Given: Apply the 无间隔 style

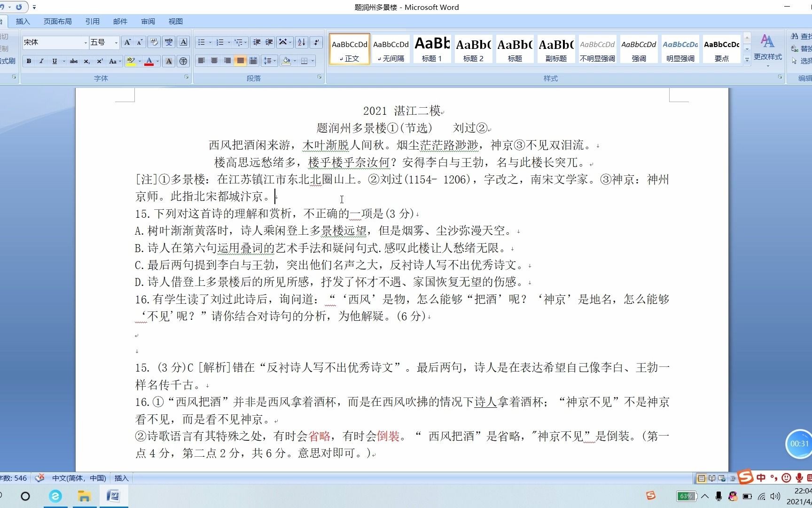Looking at the screenshot, I should click(x=391, y=49).
